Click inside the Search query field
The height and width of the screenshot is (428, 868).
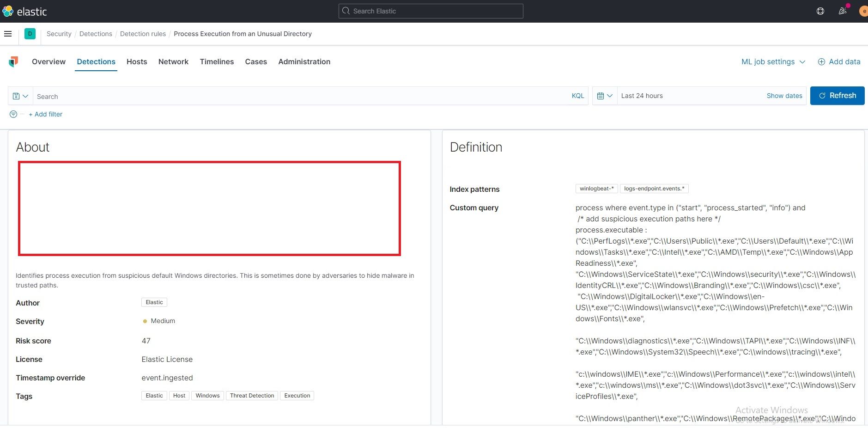click(x=185, y=96)
